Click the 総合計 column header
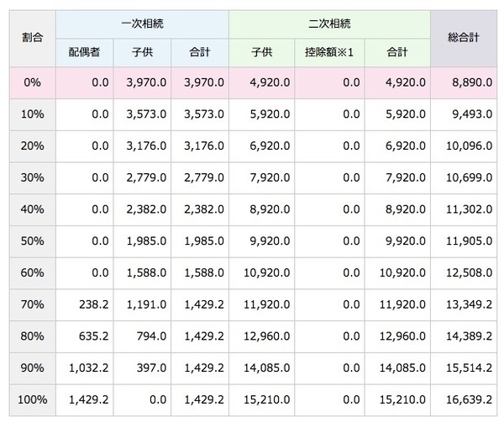Screen dimensions: 504x423 (465, 39)
